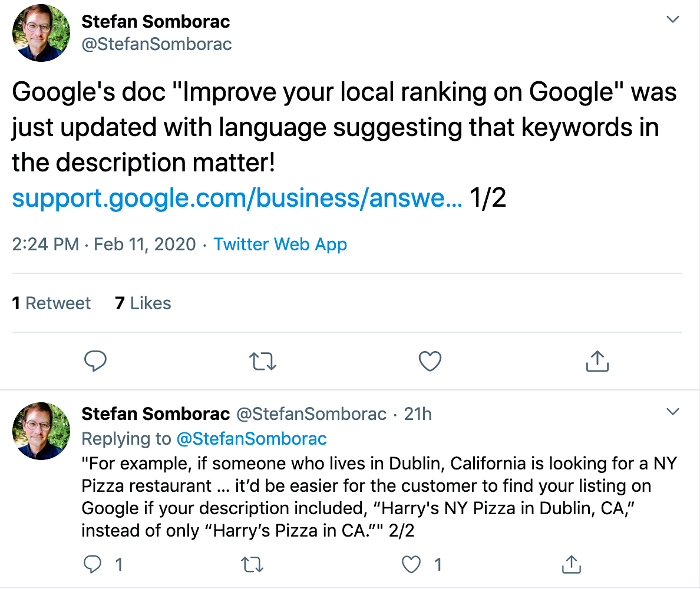The width and height of the screenshot is (700, 589).
Task: View the 7 Likes list
Action: 143,303
